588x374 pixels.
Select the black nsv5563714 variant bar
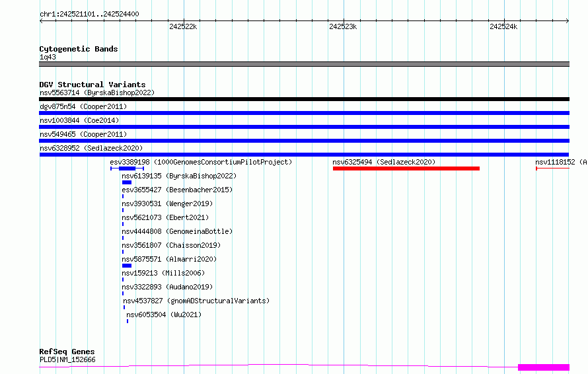[304, 99]
